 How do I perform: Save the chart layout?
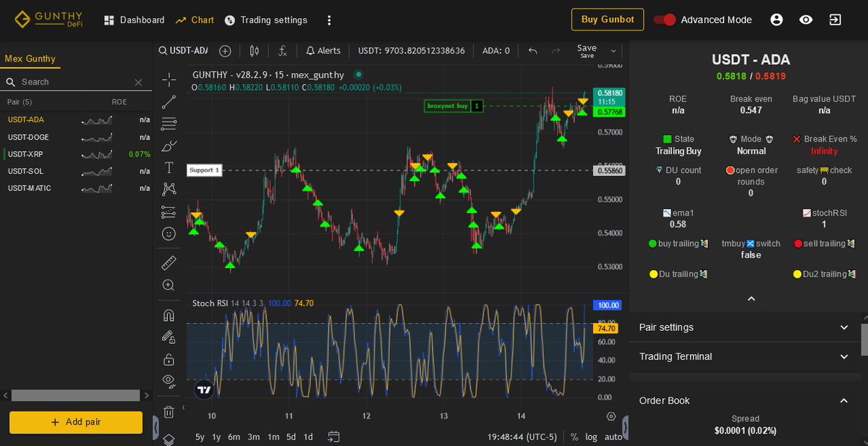click(587, 51)
